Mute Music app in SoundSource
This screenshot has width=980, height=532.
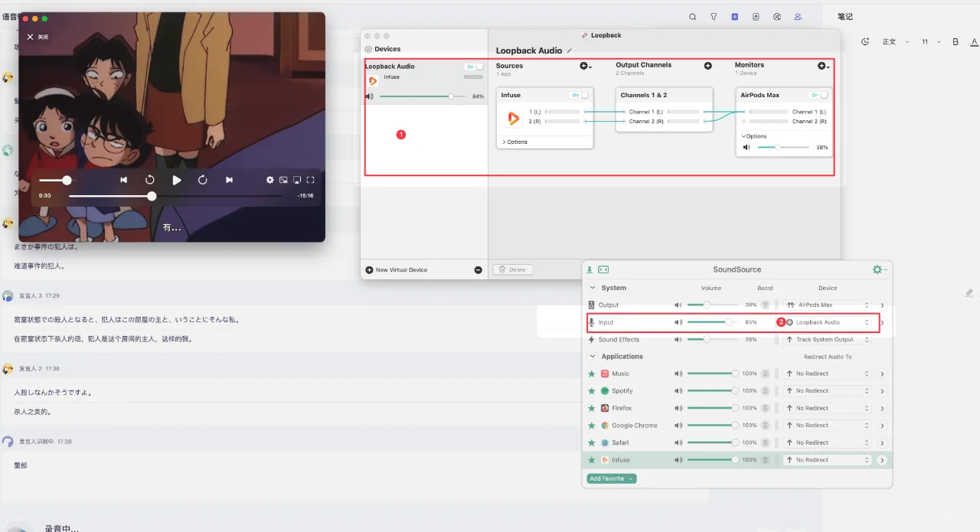[x=678, y=374]
